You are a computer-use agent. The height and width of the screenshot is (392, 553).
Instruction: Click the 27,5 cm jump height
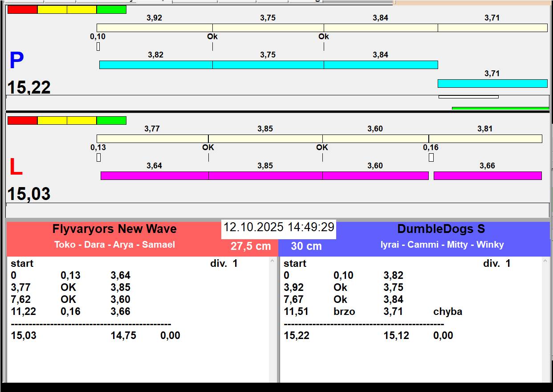251,246
